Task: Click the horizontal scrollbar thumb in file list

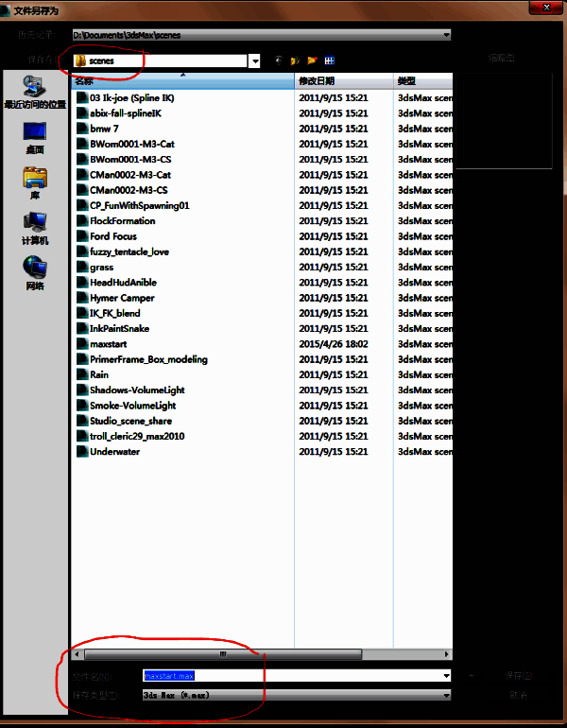Action: click(x=224, y=653)
